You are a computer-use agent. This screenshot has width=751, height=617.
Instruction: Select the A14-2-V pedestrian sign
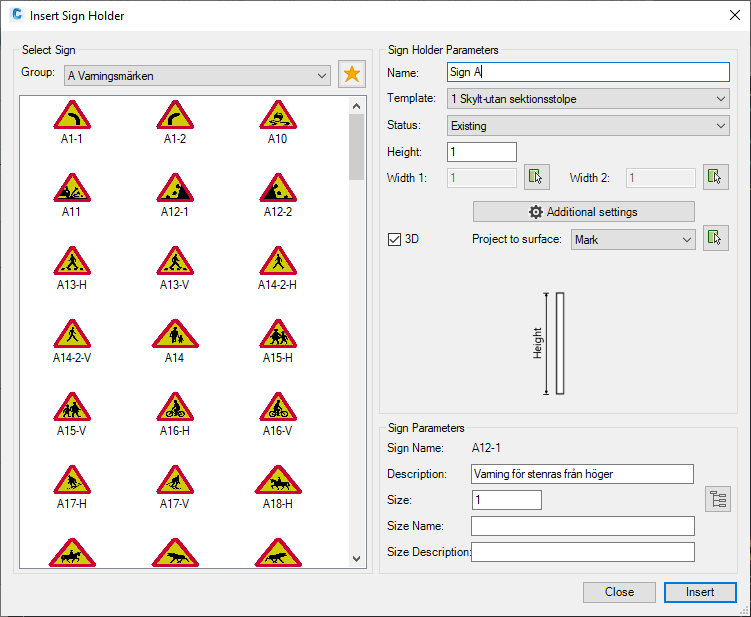point(72,341)
